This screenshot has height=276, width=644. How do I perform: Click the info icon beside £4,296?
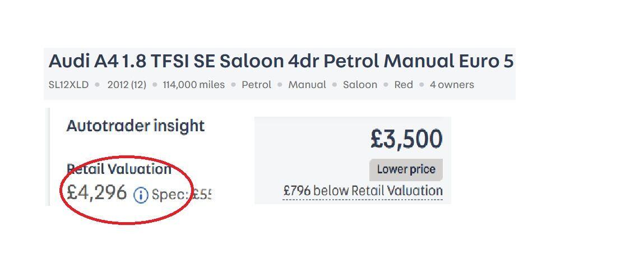(x=141, y=195)
